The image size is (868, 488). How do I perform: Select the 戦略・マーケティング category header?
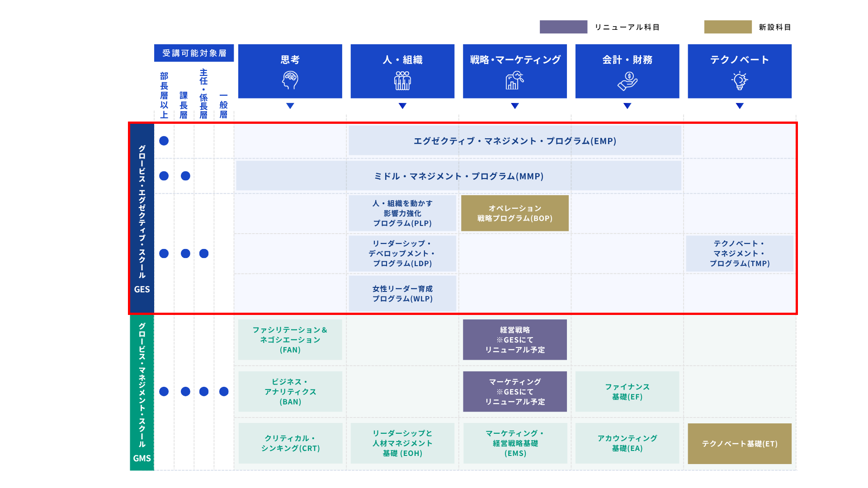pyautogui.click(x=515, y=71)
